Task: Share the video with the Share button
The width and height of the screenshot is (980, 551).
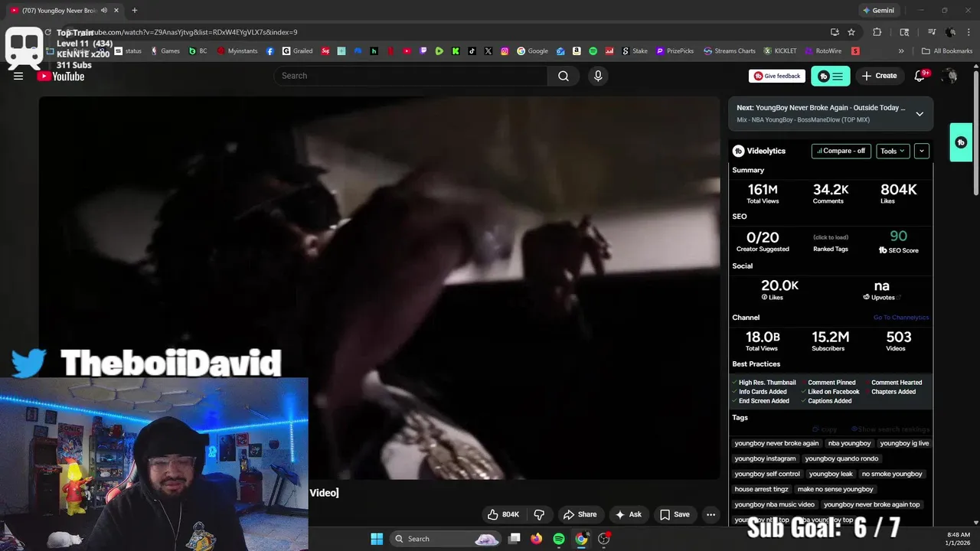Action: pos(580,514)
